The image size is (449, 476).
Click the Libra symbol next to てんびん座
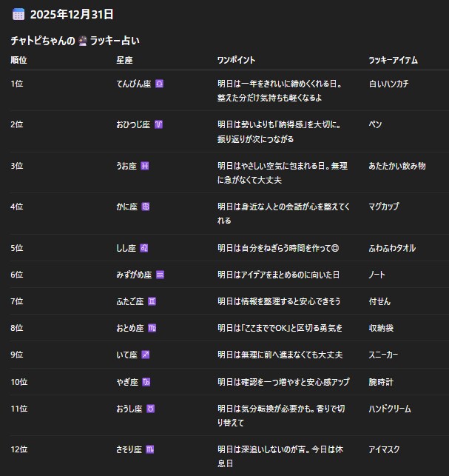[159, 84]
